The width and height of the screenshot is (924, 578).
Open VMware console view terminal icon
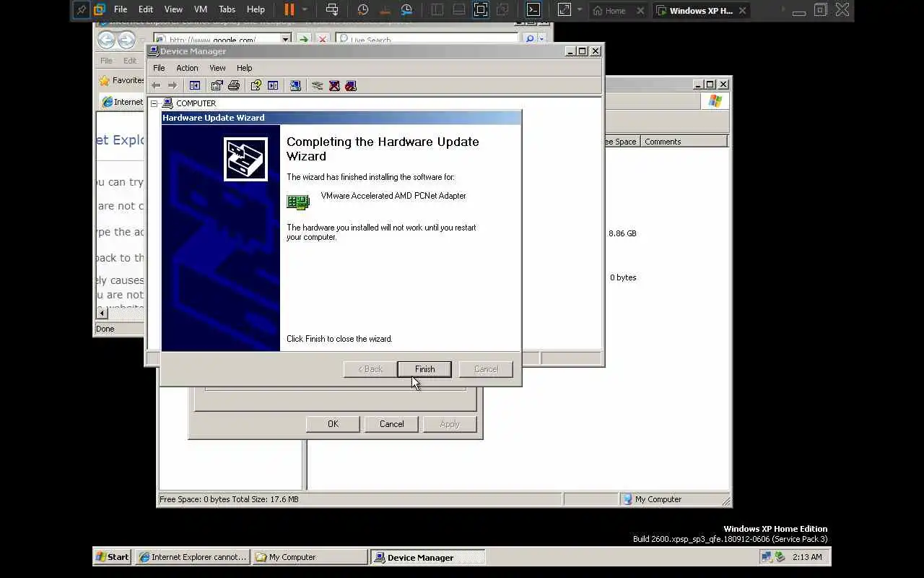(x=533, y=10)
